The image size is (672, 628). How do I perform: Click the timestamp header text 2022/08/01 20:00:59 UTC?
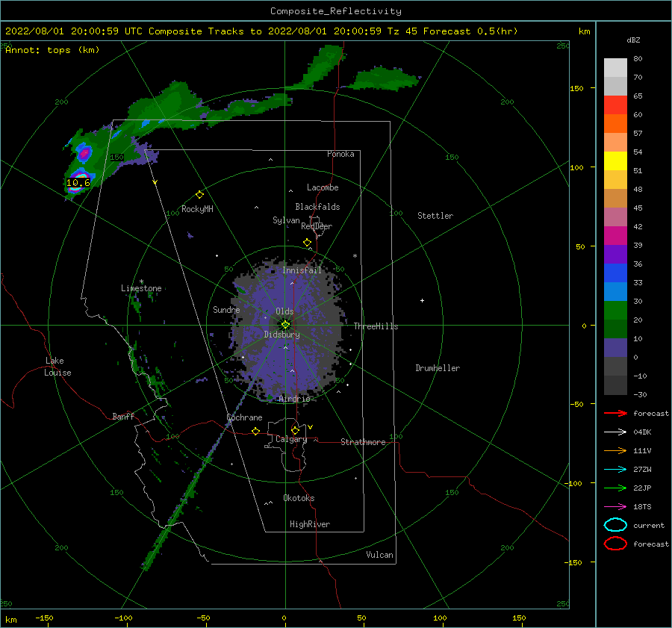74,31
